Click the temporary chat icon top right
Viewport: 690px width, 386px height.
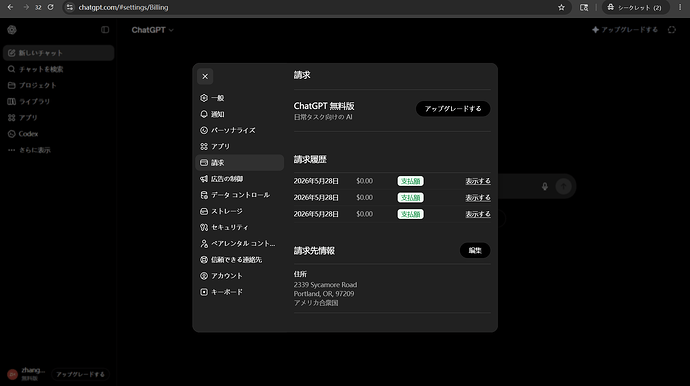[672, 30]
